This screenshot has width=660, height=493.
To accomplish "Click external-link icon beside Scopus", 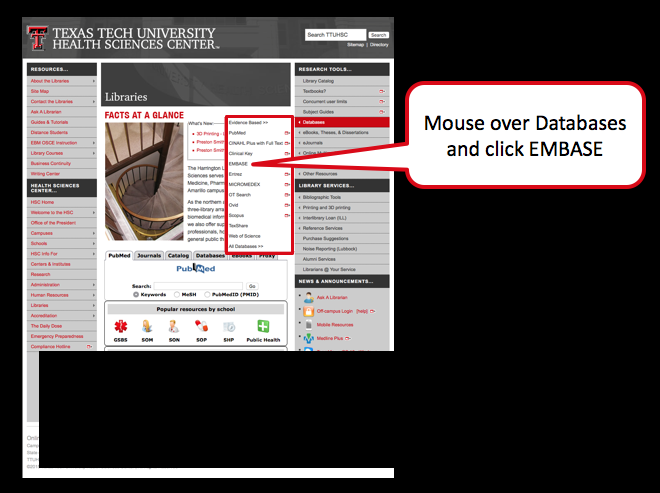I will coord(287,216).
